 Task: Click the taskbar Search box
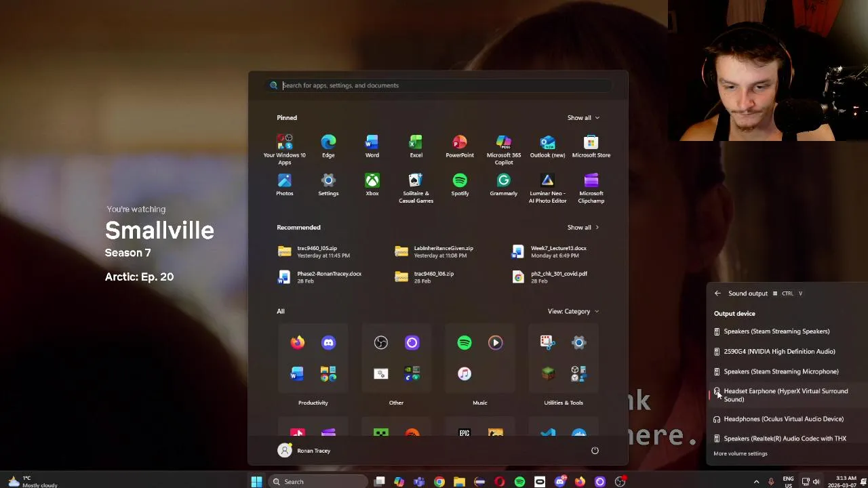coord(318,482)
